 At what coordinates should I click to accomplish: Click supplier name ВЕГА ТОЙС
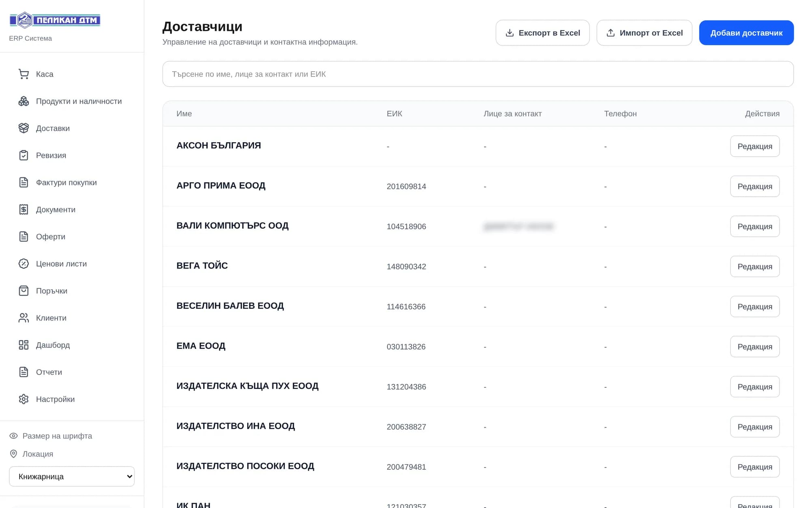[202, 266]
